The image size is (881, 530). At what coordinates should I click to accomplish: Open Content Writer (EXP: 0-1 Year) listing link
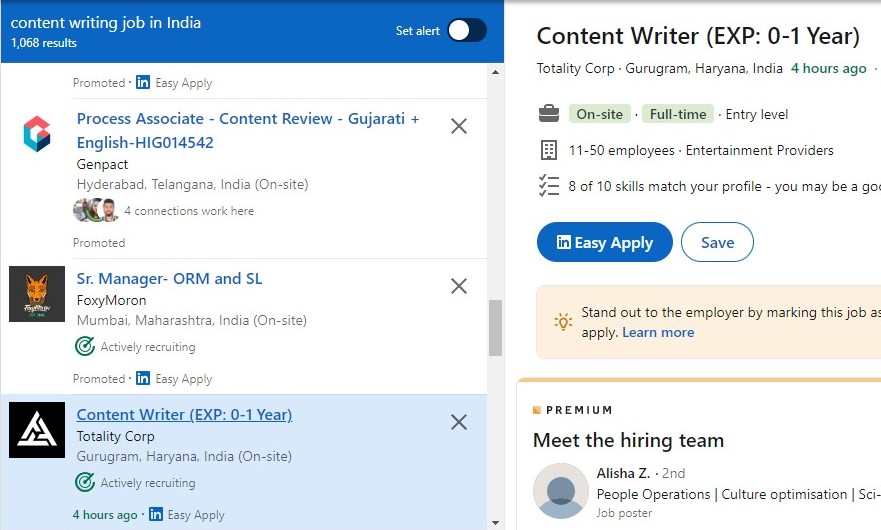pos(184,415)
